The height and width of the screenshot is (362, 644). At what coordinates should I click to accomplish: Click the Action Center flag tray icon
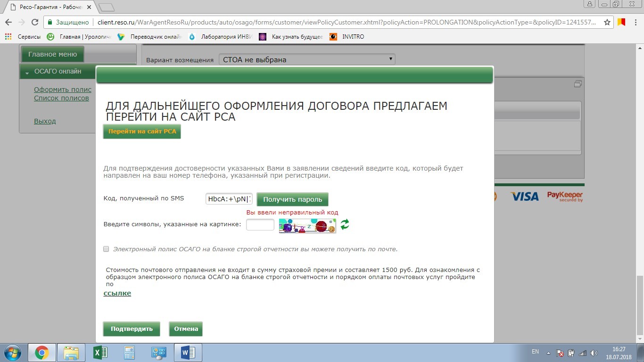pos(560,353)
